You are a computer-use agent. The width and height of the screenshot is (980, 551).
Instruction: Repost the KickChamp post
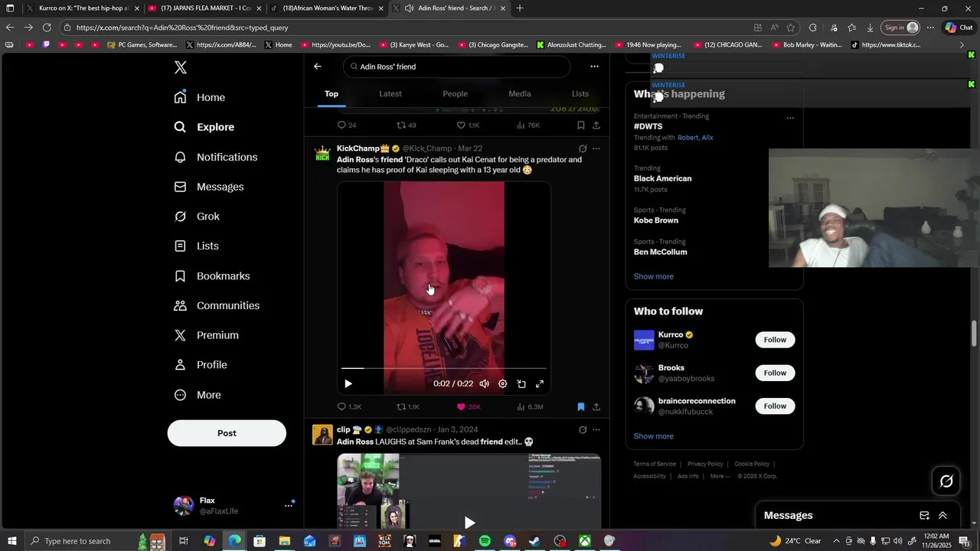(x=408, y=407)
